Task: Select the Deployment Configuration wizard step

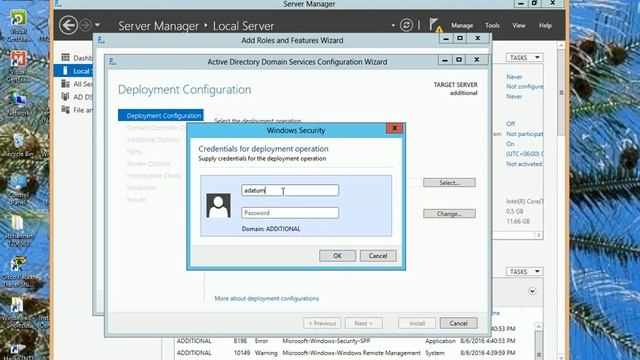Action: click(161, 116)
